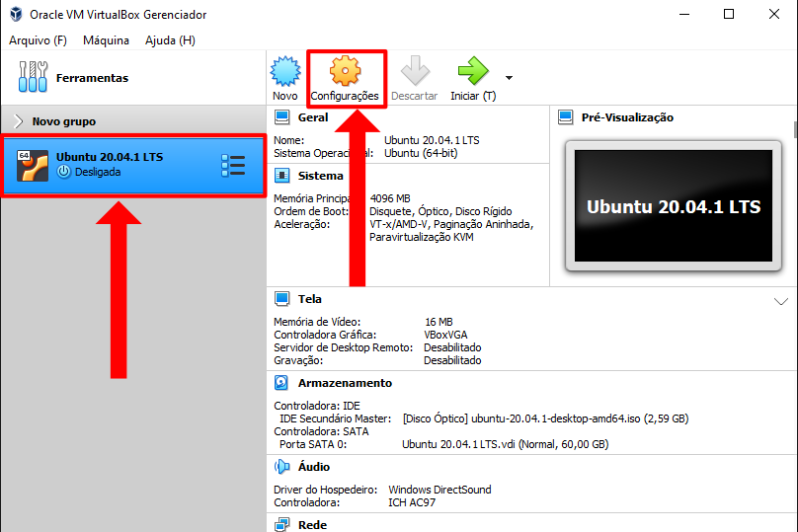
Task: Open the Sistema section heading
Action: (x=321, y=176)
